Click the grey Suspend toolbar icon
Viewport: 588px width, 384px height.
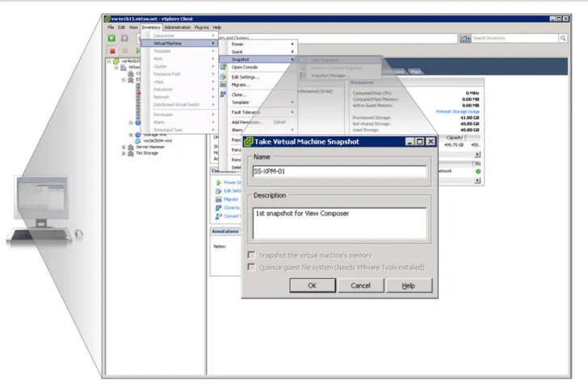pyautogui.click(x=125, y=51)
